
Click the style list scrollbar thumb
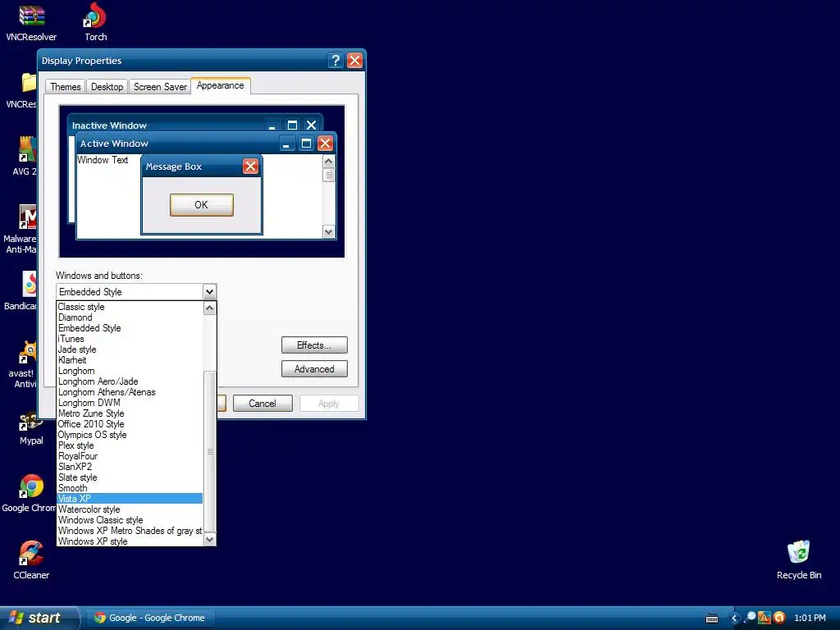[x=210, y=451]
